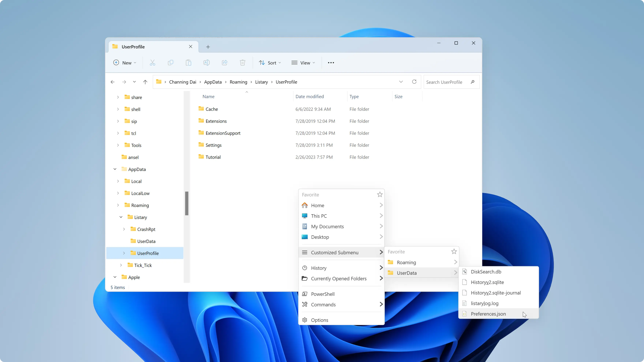The width and height of the screenshot is (644, 362).
Task: Expand the share folder tree node
Action: (x=118, y=97)
